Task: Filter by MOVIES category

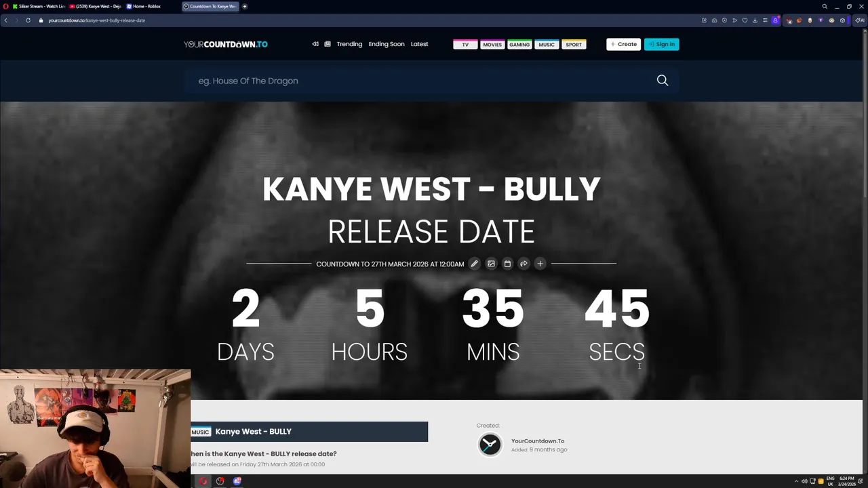Action: (x=492, y=45)
